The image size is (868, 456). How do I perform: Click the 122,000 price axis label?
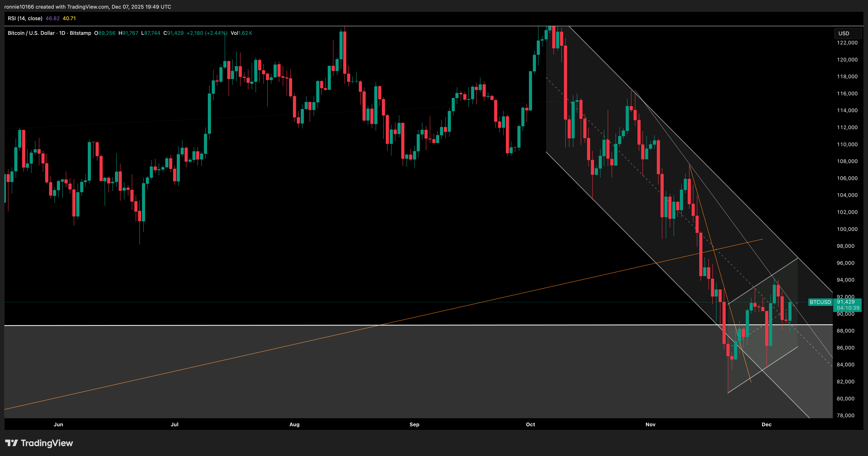tap(847, 42)
